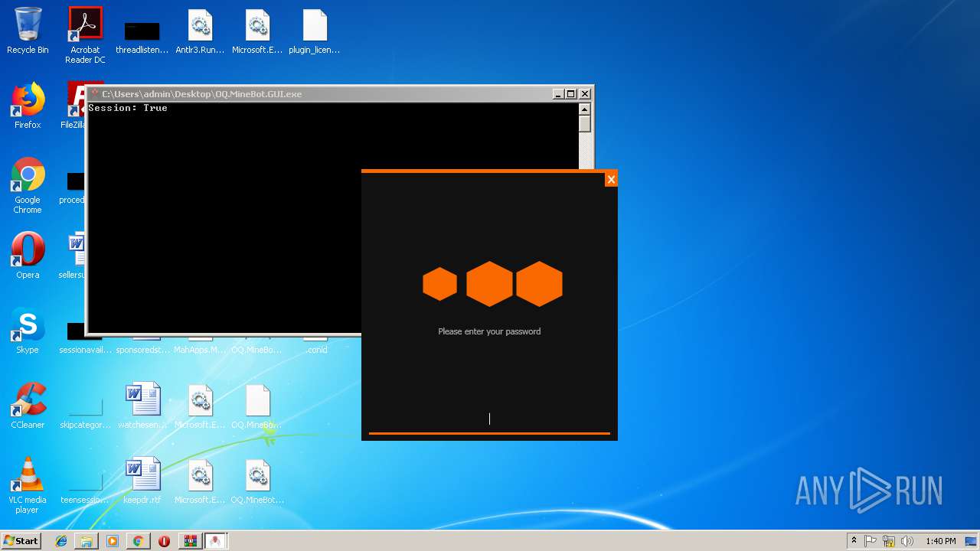This screenshot has width=980, height=551.
Task: Close the OQ.MineBot.GUI.exe console window
Action: (585, 94)
